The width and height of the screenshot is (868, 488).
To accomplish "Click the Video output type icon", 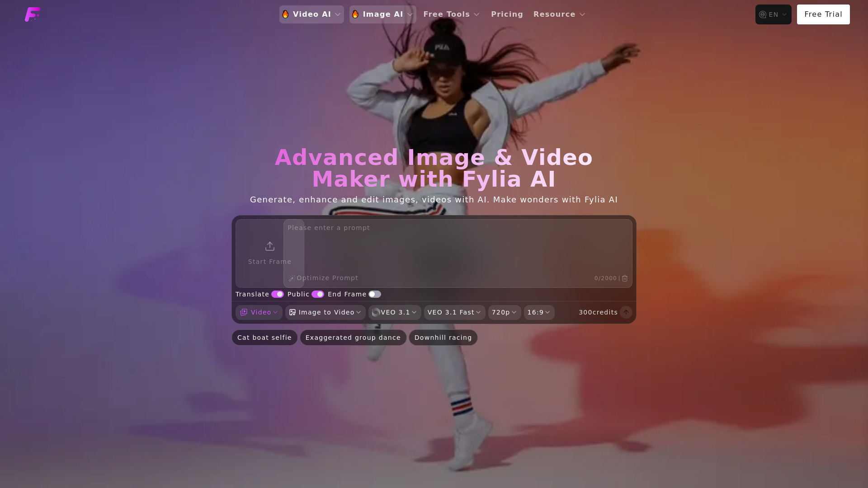I will (244, 312).
